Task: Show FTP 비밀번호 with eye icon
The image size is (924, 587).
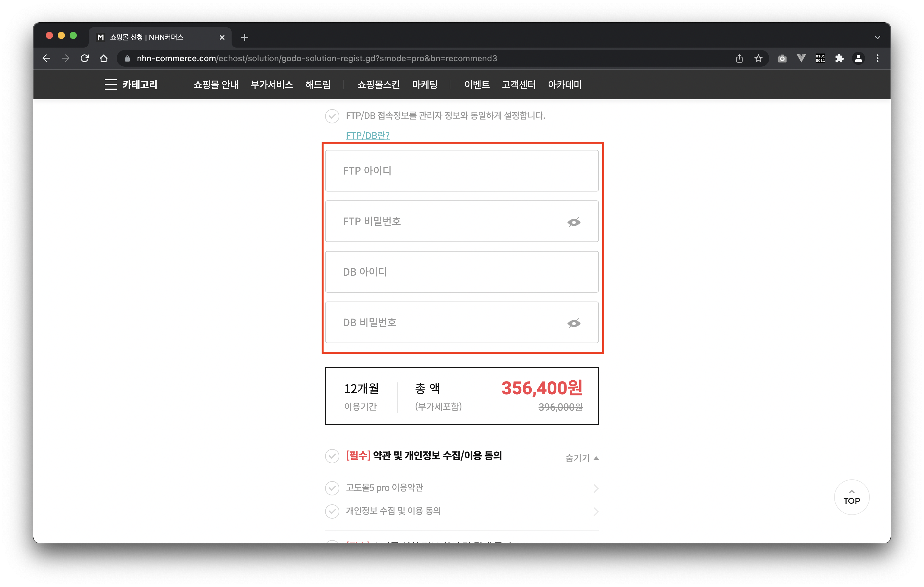Action: tap(574, 222)
